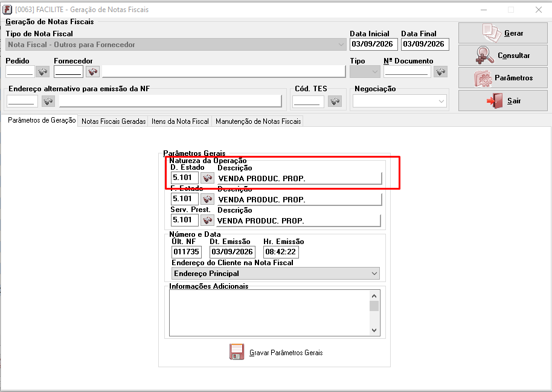This screenshot has width=552, height=392.
Task: Click the Cód. TES input field
Action: coord(309,101)
